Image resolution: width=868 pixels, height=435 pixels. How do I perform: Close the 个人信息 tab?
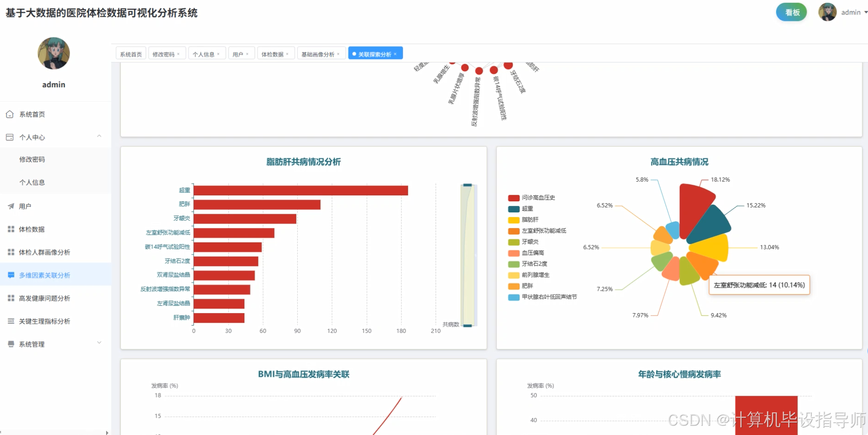[x=218, y=54]
